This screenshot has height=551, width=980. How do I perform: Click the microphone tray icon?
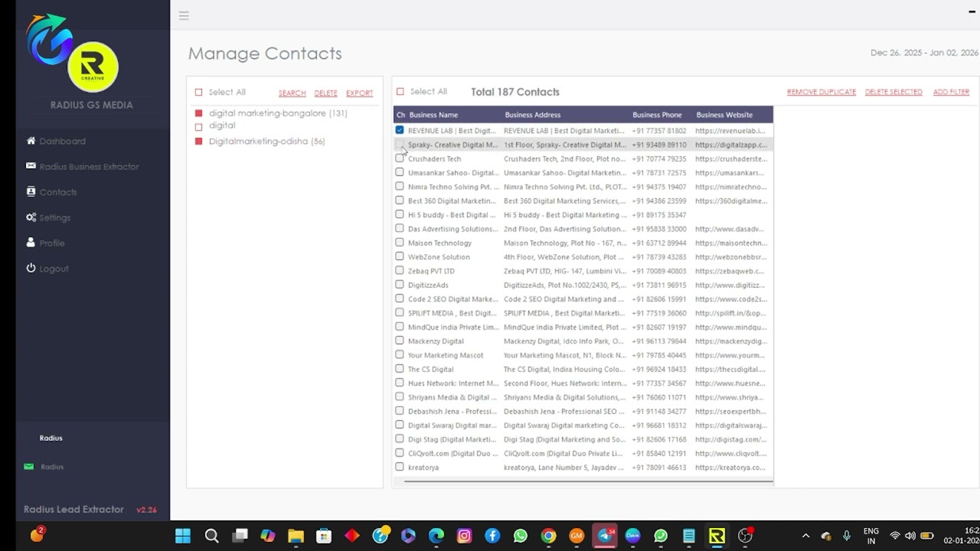coord(847,536)
